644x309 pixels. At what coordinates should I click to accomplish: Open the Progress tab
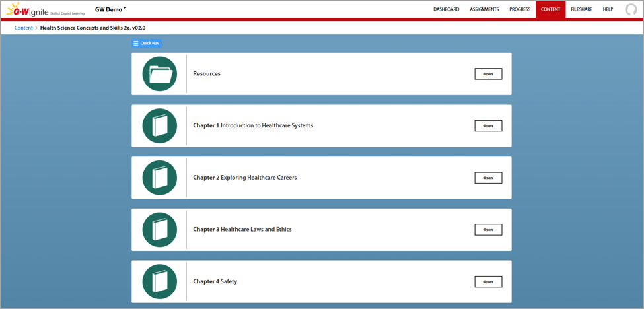[520, 9]
